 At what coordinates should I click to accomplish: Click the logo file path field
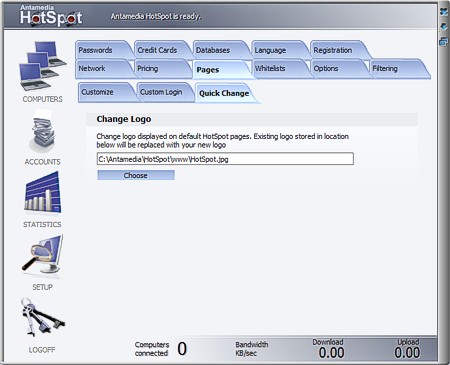tap(225, 159)
